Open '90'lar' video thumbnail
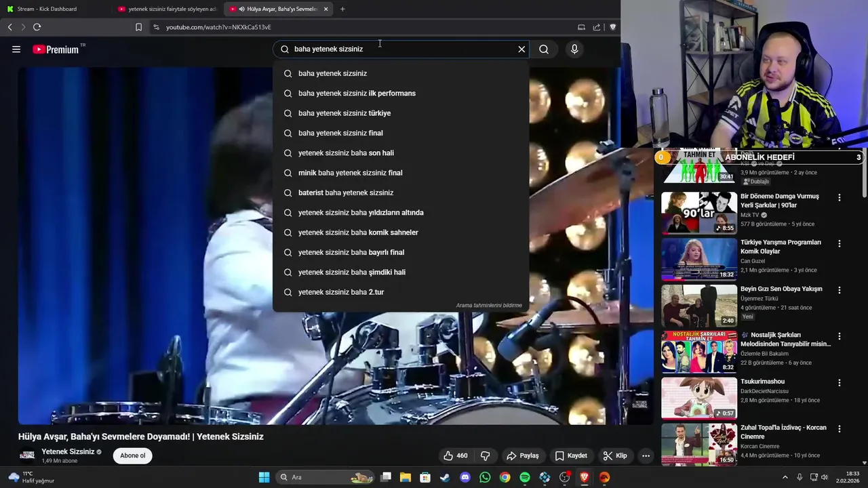Viewport: 868px width, 488px height. point(699,213)
